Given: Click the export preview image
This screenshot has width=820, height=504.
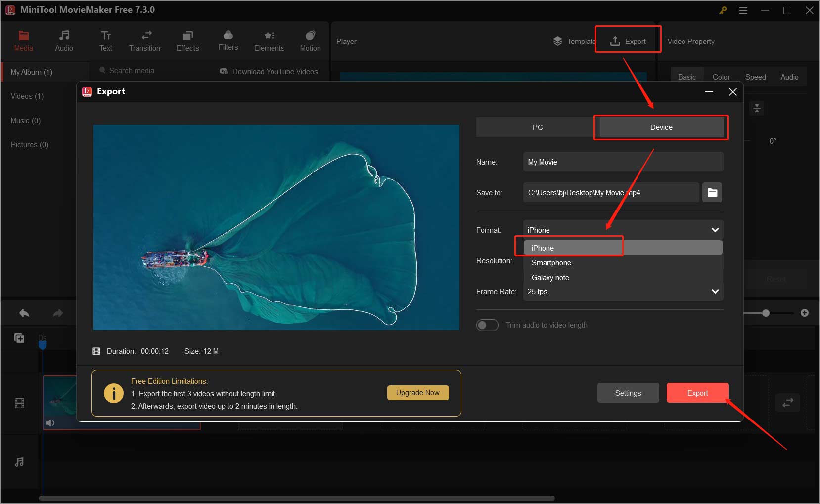Looking at the screenshot, I should click(x=276, y=227).
